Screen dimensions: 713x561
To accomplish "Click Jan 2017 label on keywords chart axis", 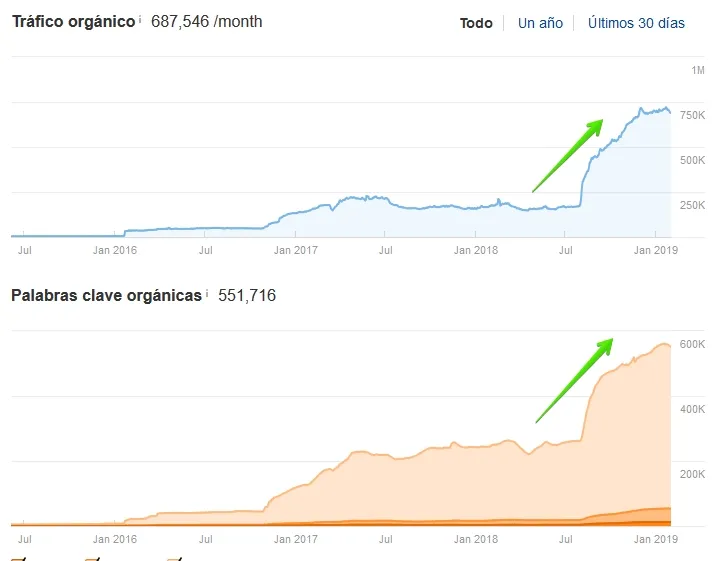I will [296, 538].
